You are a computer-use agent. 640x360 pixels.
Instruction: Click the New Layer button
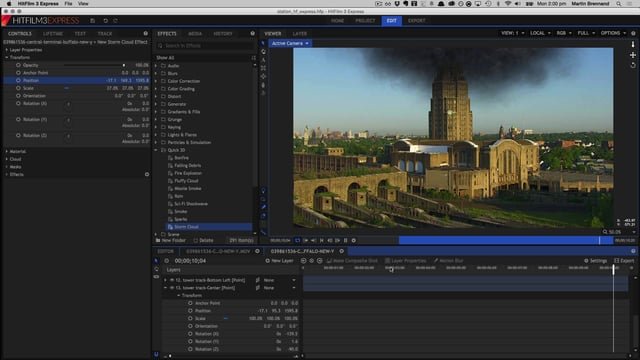[x=279, y=260]
